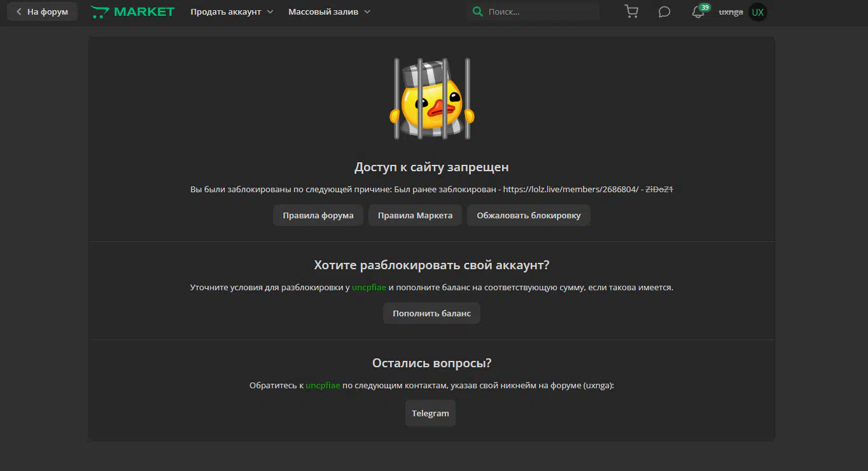Go back via На форум button
Viewport: 868px width, 471px height.
point(43,11)
